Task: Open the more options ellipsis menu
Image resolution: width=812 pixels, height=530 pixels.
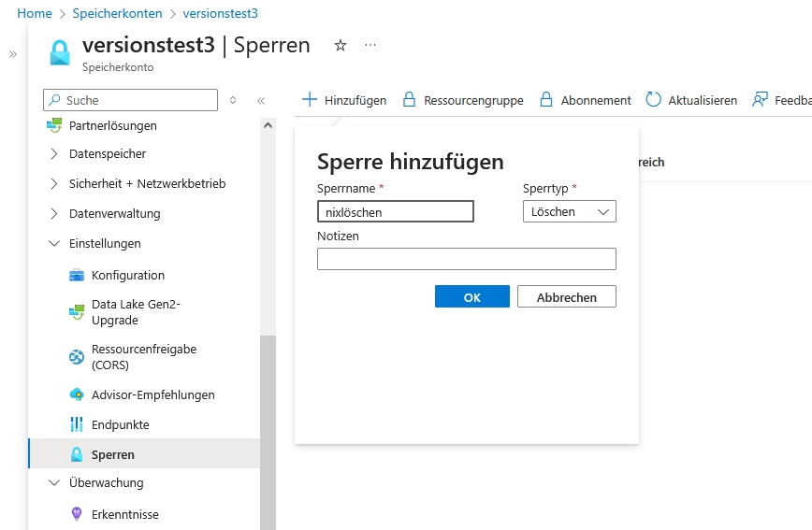Action: 370,45
